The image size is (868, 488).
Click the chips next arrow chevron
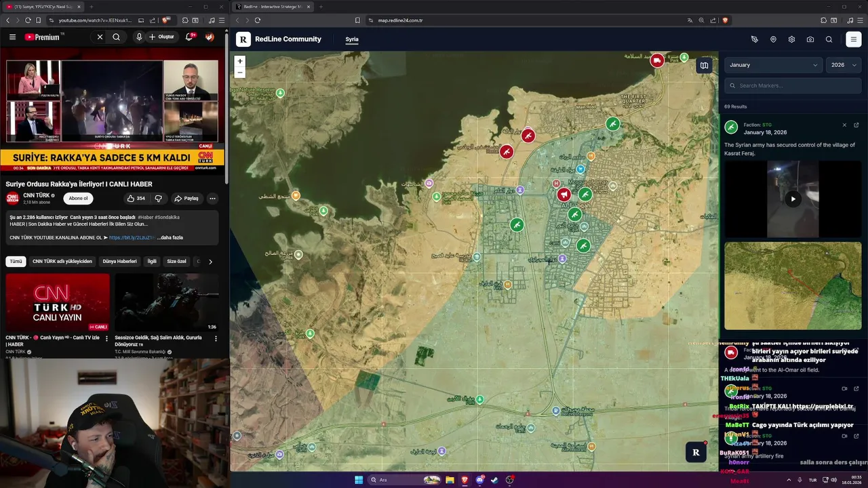coord(210,262)
